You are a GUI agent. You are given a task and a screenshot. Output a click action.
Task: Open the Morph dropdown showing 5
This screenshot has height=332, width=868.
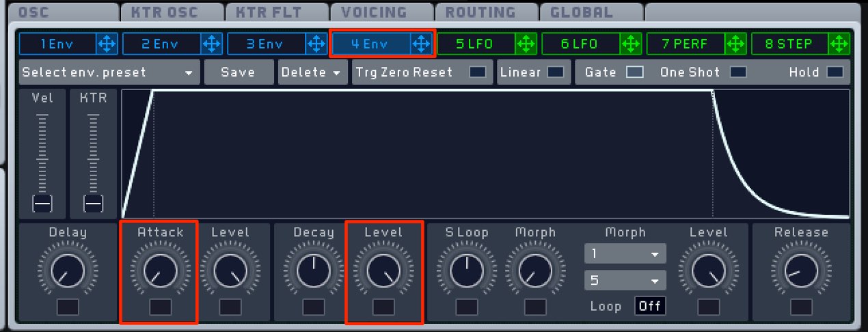[x=625, y=280]
